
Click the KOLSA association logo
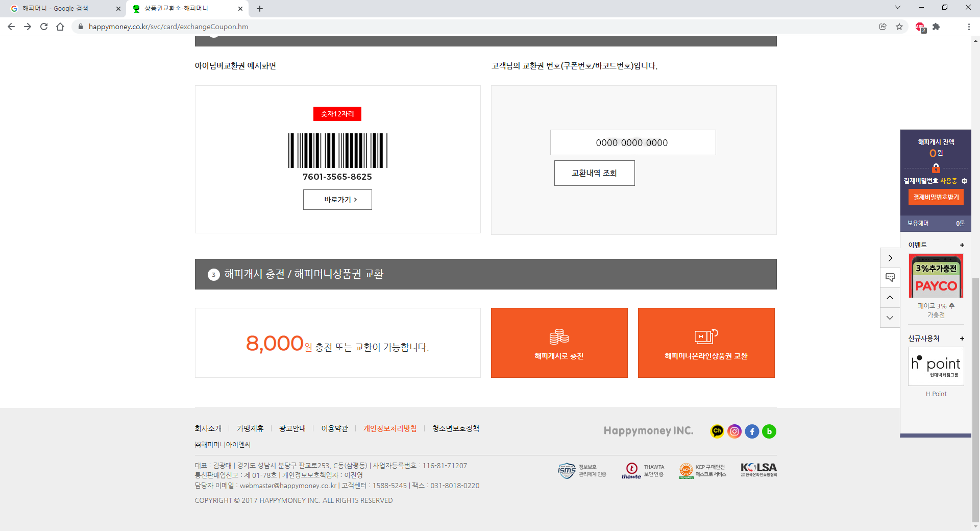click(x=759, y=470)
